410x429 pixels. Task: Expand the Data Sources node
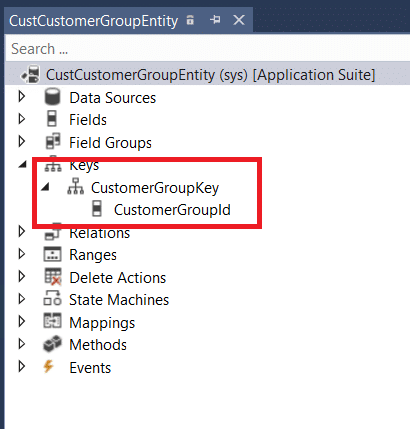(x=22, y=97)
